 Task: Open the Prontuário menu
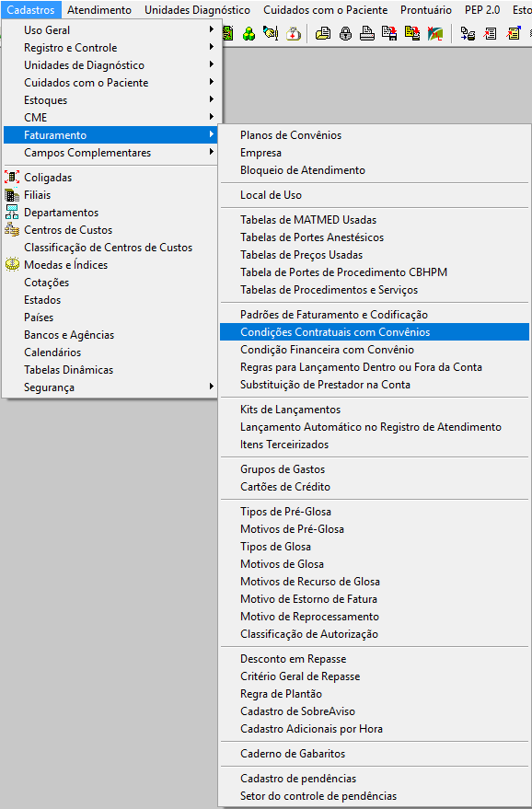pos(426,10)
